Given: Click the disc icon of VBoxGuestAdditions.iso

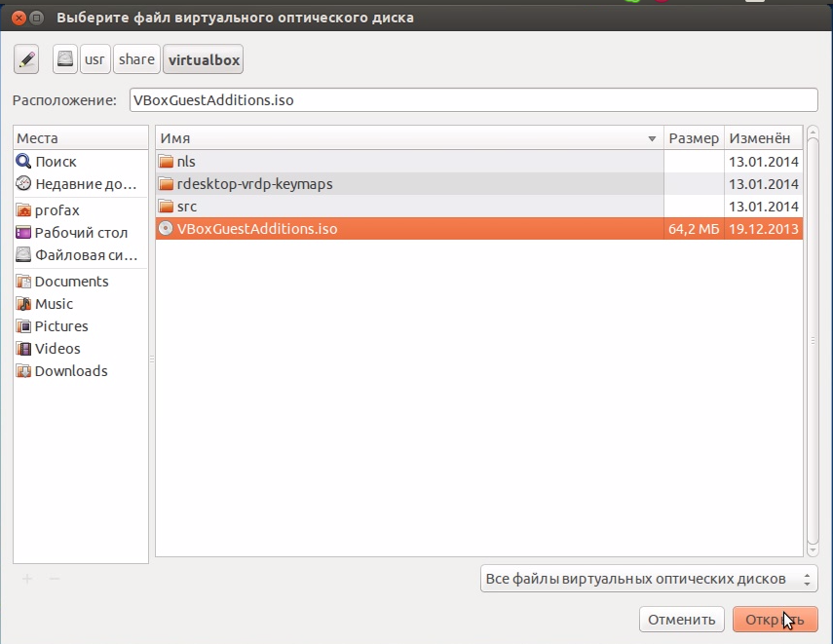Looking at the screenshot, I should point(167,229).
